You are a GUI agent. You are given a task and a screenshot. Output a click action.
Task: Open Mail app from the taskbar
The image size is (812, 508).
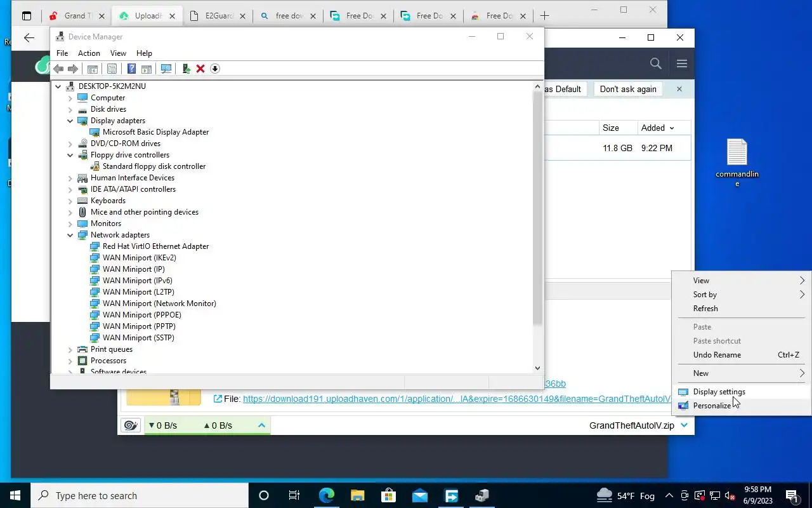tap(419, 495)
